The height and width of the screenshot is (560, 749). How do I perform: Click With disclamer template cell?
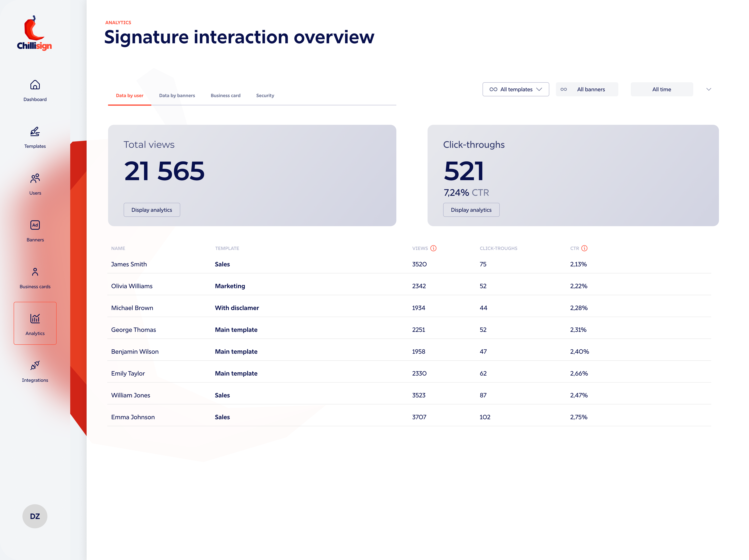click(237, 308)
